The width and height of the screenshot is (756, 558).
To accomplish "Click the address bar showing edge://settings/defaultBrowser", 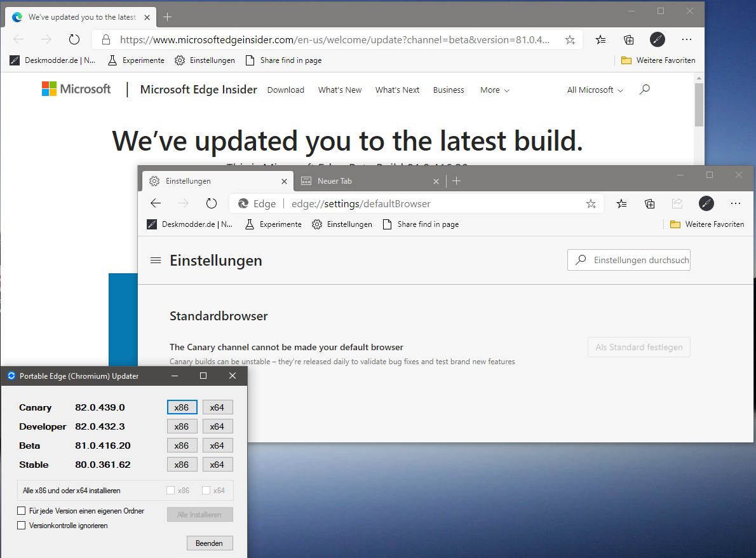I will tap(417, 203).
